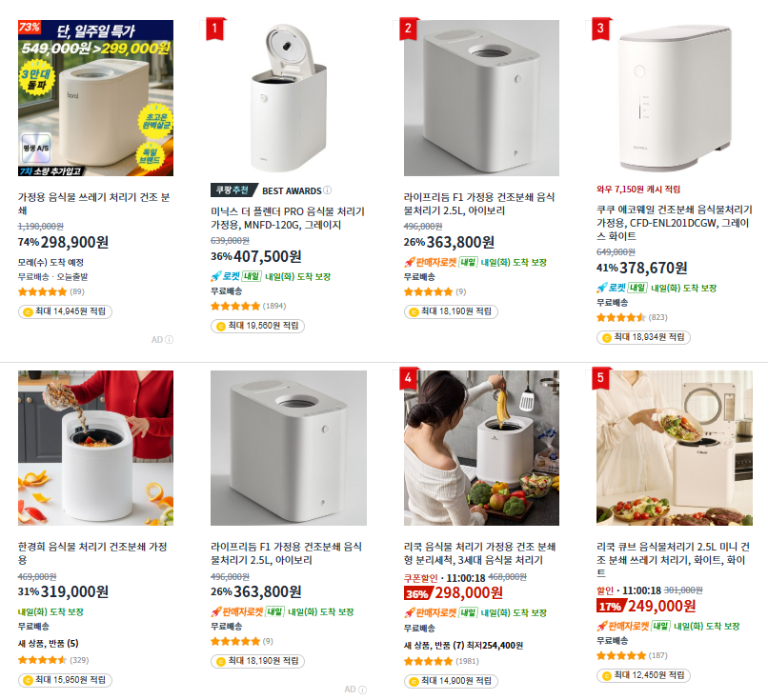This screenshot has height=700, width=768.
Task: Click the BEST AWARDS info icon
Action: tap(327, 190)
